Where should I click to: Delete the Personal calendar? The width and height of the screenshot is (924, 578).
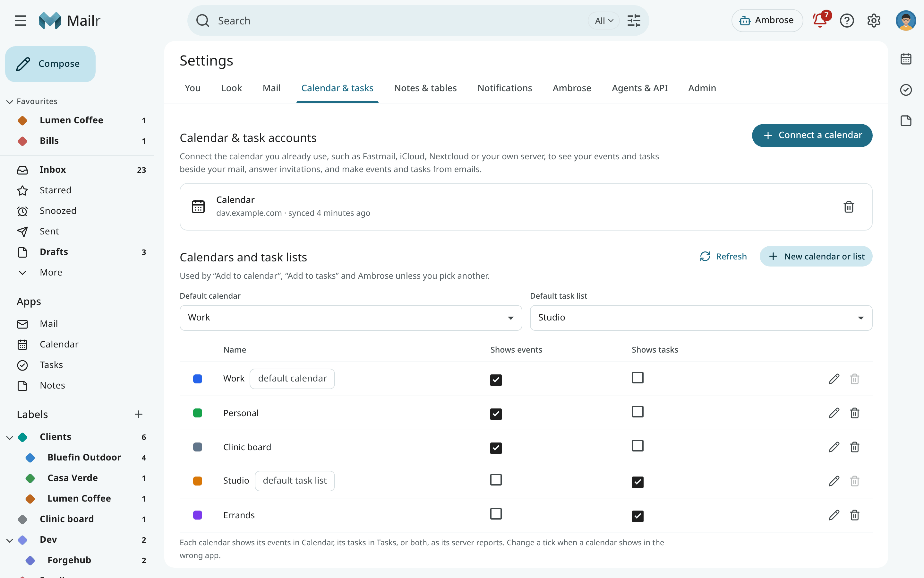(x=854, y=413)
